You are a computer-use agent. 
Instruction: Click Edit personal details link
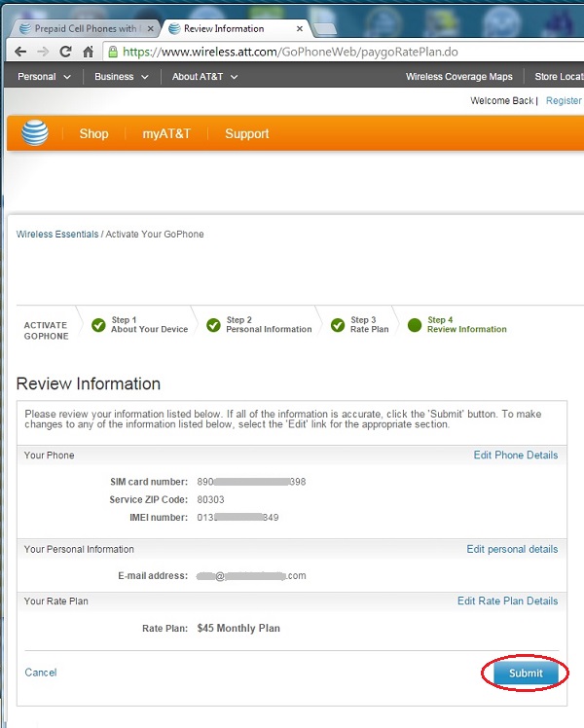pos(512,549)
